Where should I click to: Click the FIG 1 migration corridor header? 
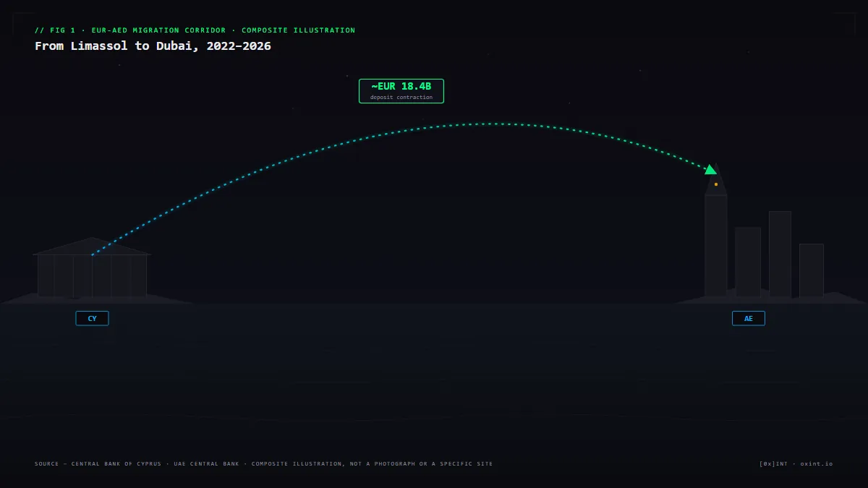coord(195,30)
